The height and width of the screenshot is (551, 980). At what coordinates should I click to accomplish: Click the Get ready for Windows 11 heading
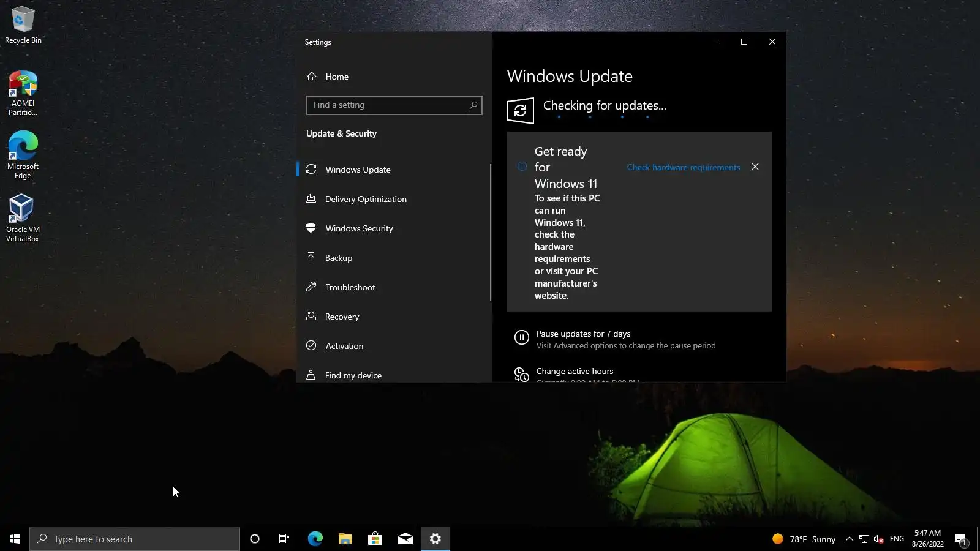pos(566,167)
